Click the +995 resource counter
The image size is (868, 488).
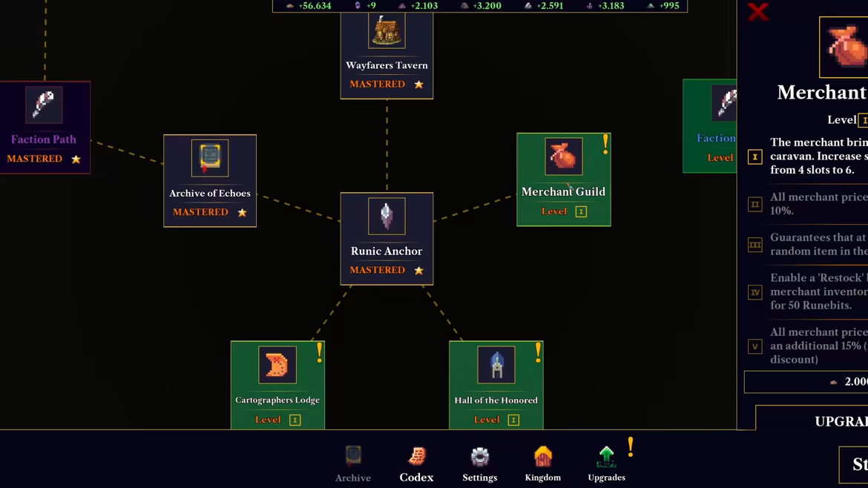pyautogui.click(x=663, y=5)
